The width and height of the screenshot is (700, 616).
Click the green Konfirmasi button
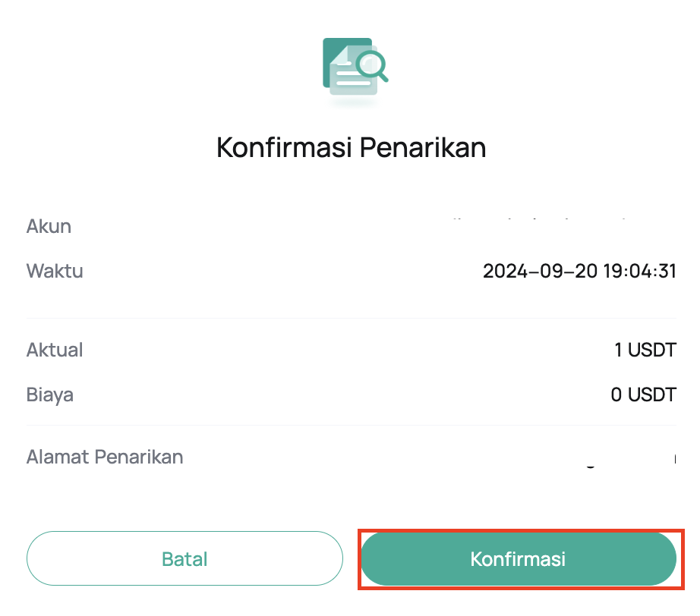[x=519, y=559]
